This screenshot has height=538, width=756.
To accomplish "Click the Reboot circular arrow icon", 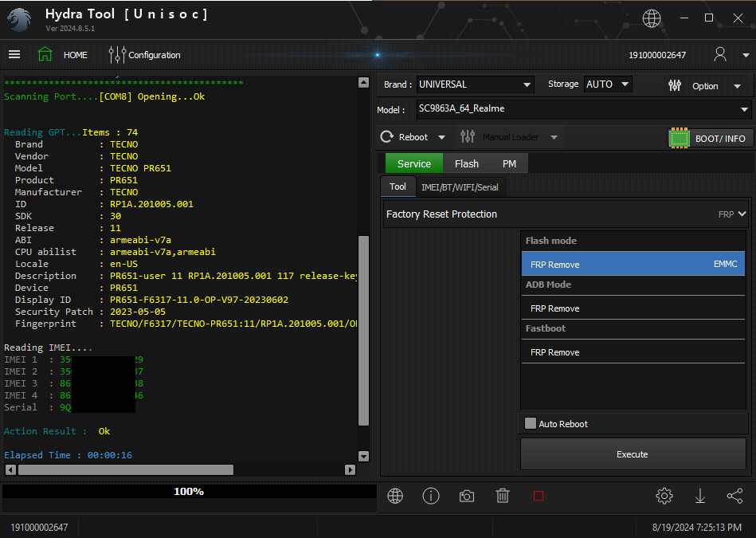I will [386, 137].
